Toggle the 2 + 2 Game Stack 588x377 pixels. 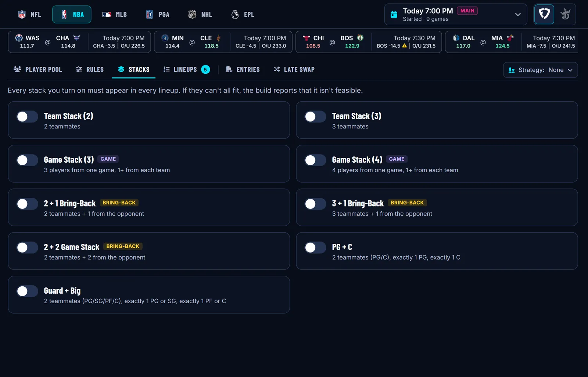(28, 248)
